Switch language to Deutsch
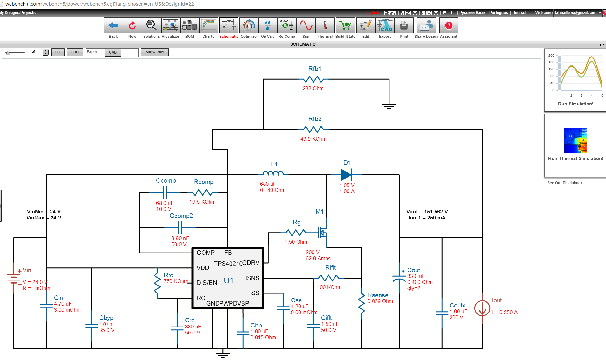The width and height of the screenshot is (606, 364). (x=520, y=13)
